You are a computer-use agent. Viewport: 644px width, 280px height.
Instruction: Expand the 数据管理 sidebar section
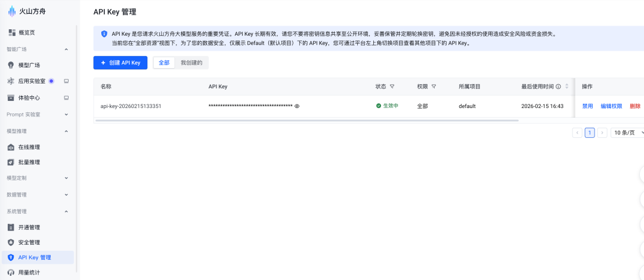66,195
